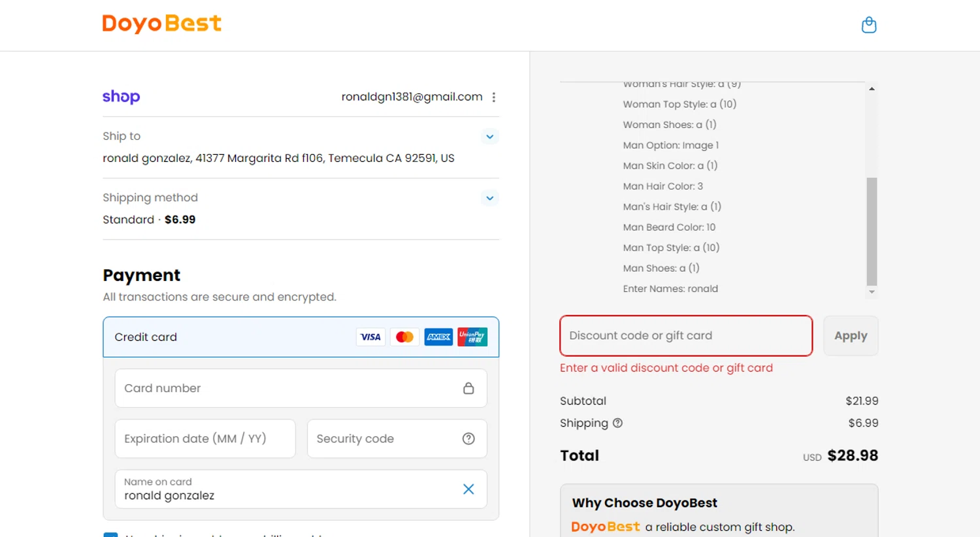The height and width of the screenshot is (537, 980).
Task: Click the order summary scrollbar thumb
Action: pos(872,231)
